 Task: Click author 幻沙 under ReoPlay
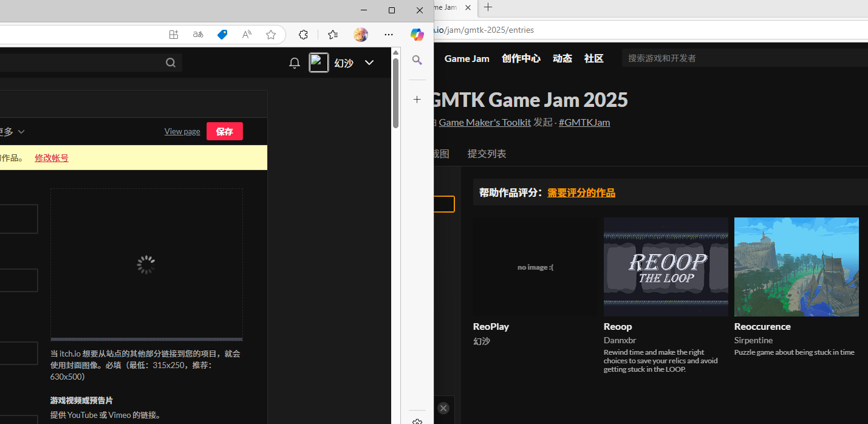click(x=482, y=341)
